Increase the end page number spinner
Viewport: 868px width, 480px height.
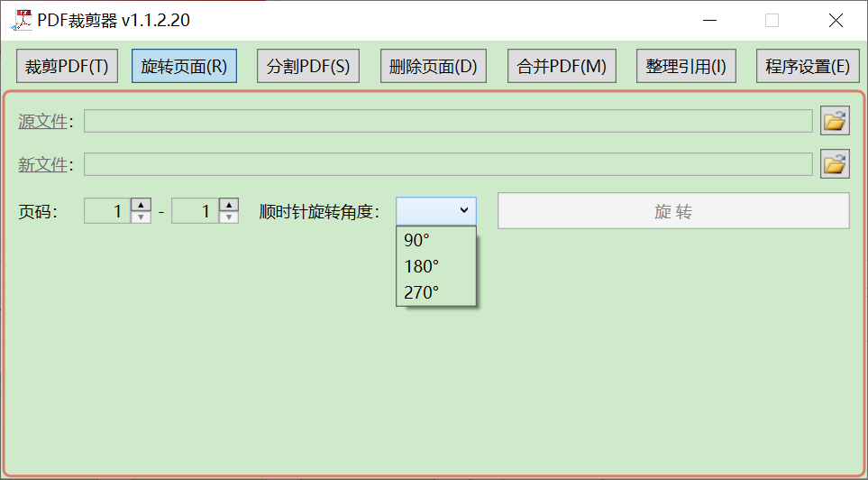(229, 205)
